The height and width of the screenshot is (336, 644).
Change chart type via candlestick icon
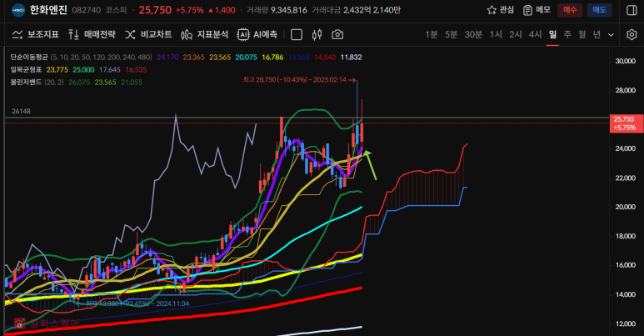coord(317,35)
